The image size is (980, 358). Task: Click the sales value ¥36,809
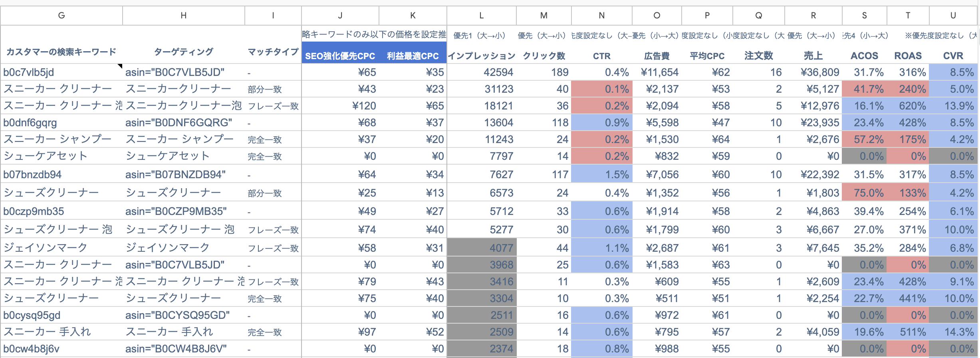pyautogui.click(x=813, y=72)
